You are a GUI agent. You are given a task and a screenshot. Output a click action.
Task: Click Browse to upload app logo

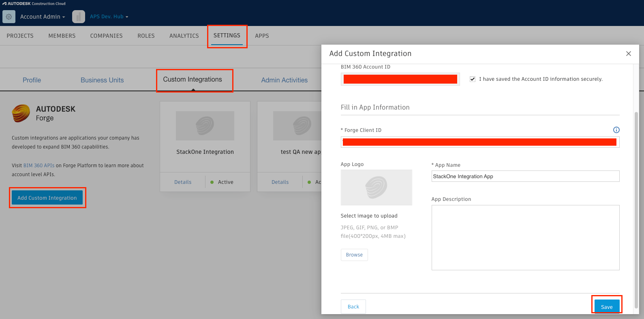click(x=354, y=255)
